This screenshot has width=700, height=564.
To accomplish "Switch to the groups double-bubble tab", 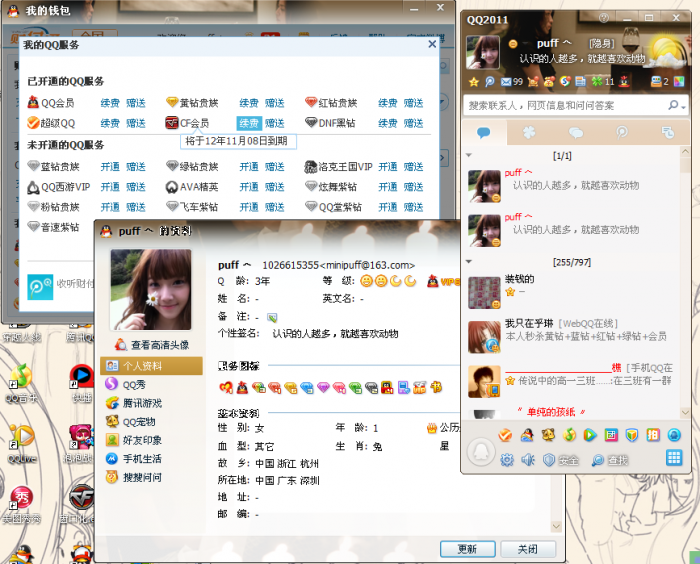I will (576, 133).
